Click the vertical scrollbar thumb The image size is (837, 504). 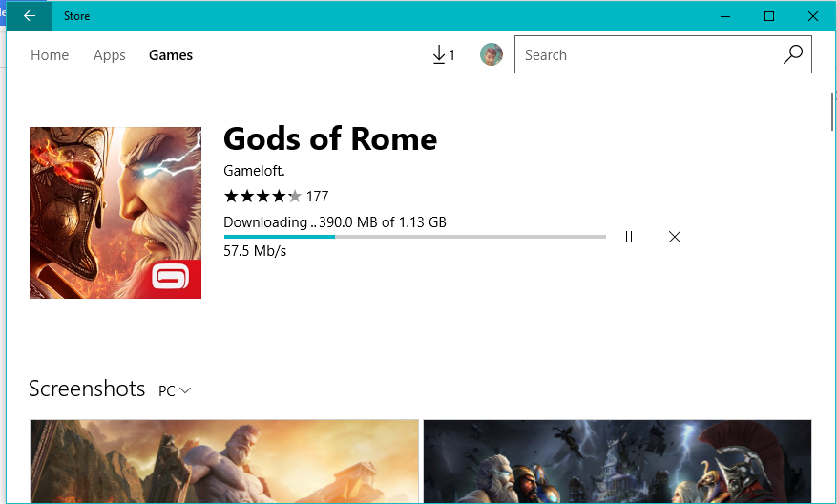832,112
